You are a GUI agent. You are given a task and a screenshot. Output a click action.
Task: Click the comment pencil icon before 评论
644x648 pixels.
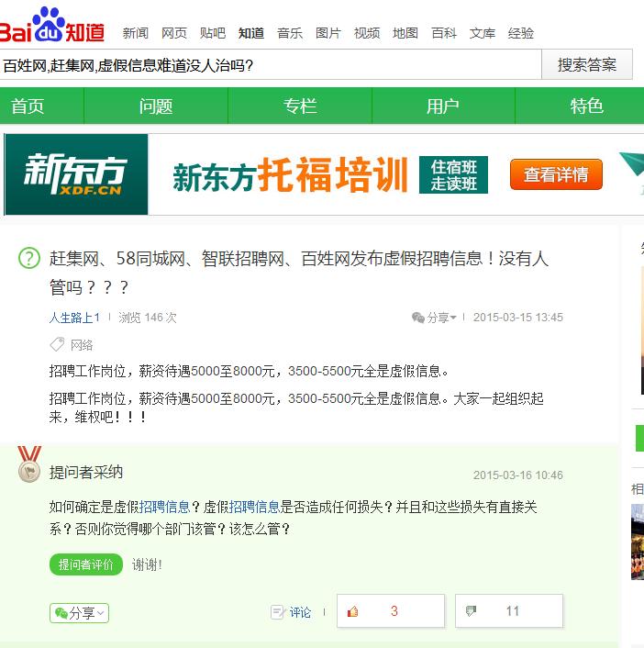point(278,611)
